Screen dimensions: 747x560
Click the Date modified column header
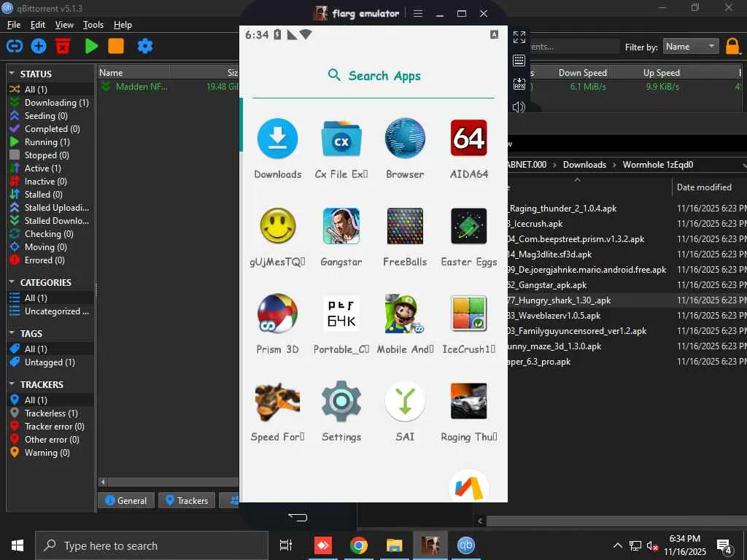pyautogui.click(x=704, y=187)
